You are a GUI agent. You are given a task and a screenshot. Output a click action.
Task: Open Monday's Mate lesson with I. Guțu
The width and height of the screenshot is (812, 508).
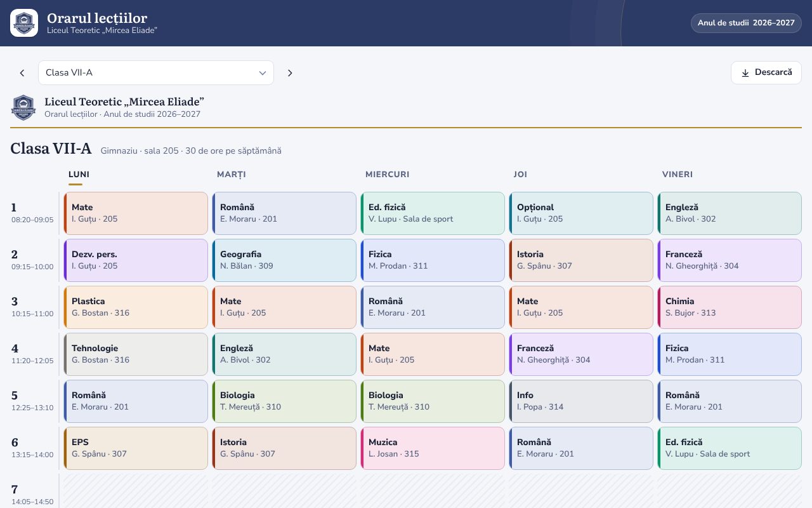(136, 213)
